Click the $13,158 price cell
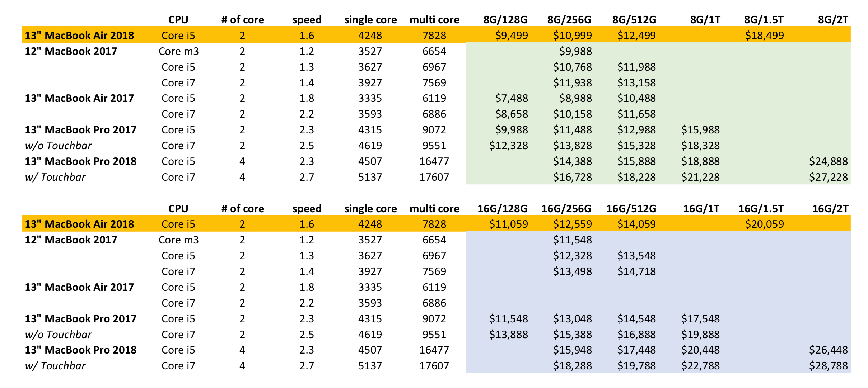This screenshot has height=388, width=868. pyautogui.click(x=636, y=83)
